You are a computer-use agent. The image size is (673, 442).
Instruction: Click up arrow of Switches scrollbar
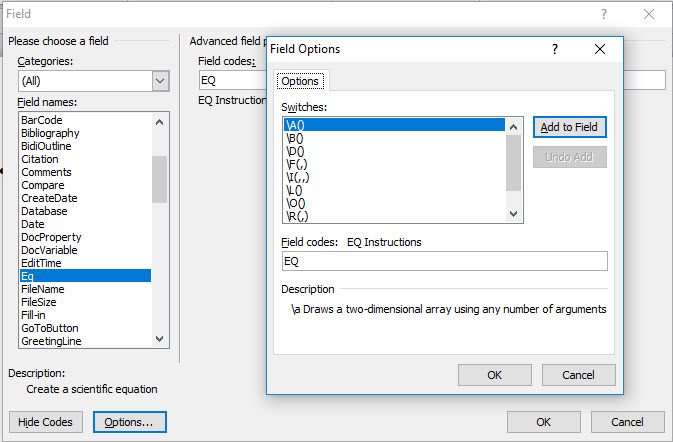513,127
